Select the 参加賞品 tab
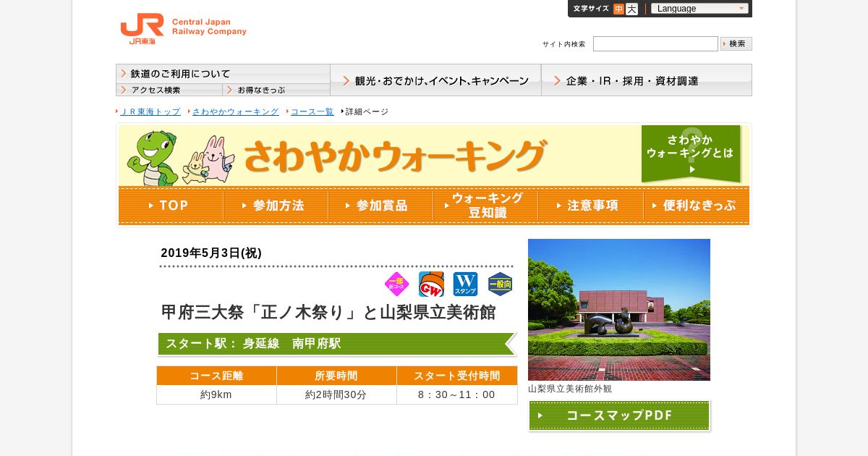This screenshot has height=456, width=868. 380,206
